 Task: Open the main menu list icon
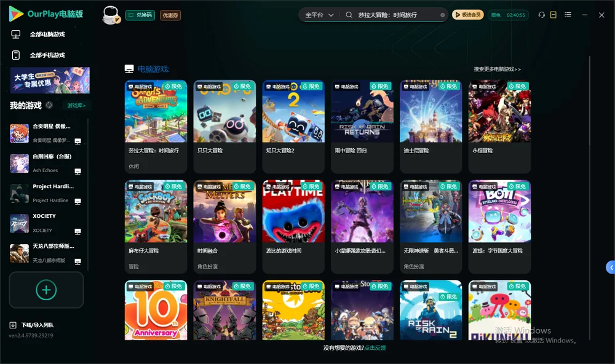click(x=568, y=15)
